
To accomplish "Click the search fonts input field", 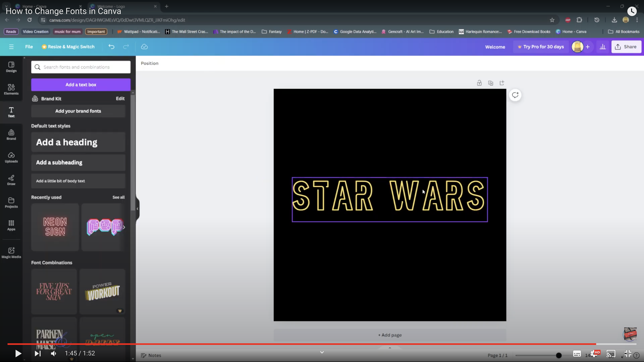I will [81, 67].
